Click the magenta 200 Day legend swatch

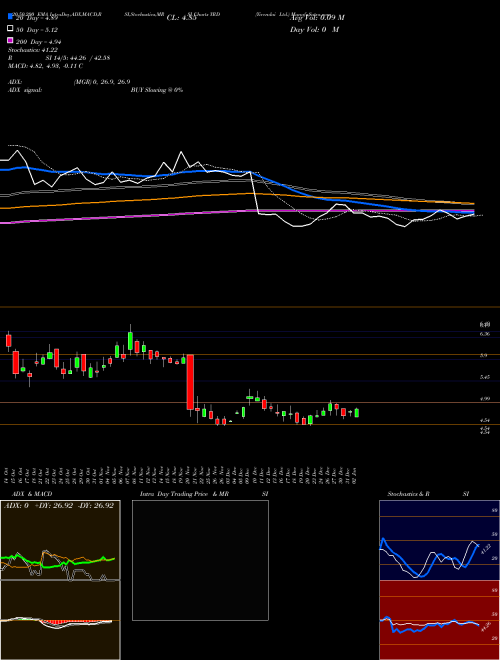(x=10, y=41)
